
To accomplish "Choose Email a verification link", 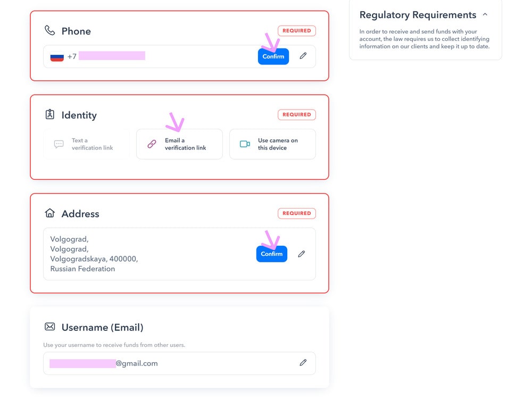I will point(179,144).
